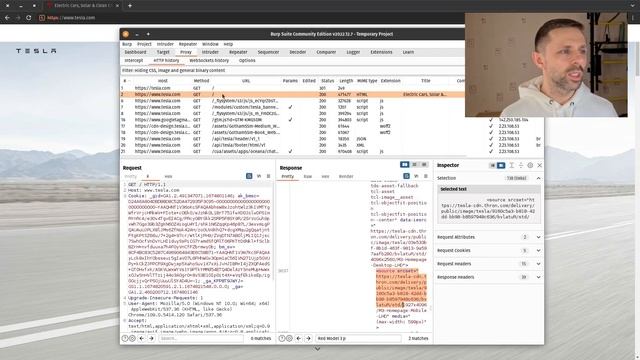640x360 pixels.
Task: Show Request in Hex view
Action: tap(168, 176)
